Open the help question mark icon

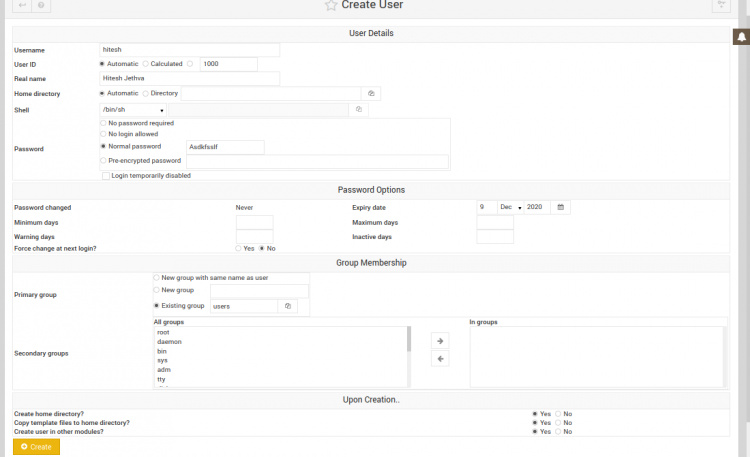click(41, 6)
